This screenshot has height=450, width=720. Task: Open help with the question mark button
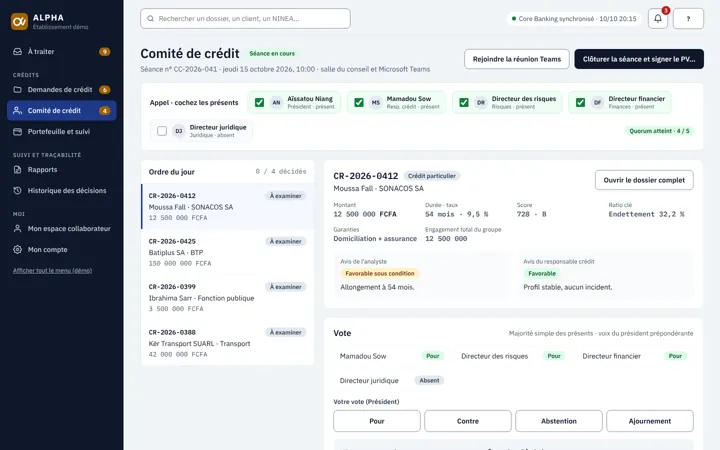pyautogui.click(x=688, y=19)
